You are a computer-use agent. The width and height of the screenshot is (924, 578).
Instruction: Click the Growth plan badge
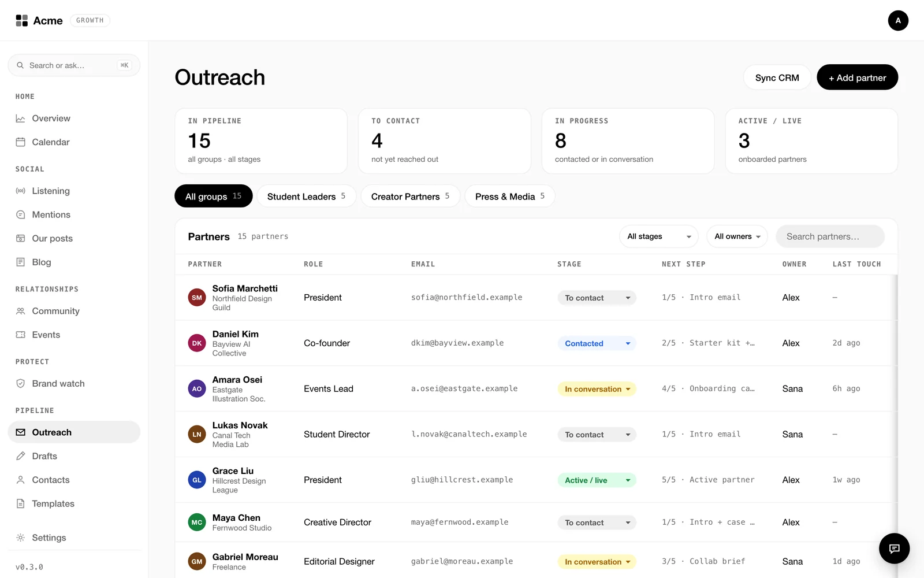click(90, 20)
